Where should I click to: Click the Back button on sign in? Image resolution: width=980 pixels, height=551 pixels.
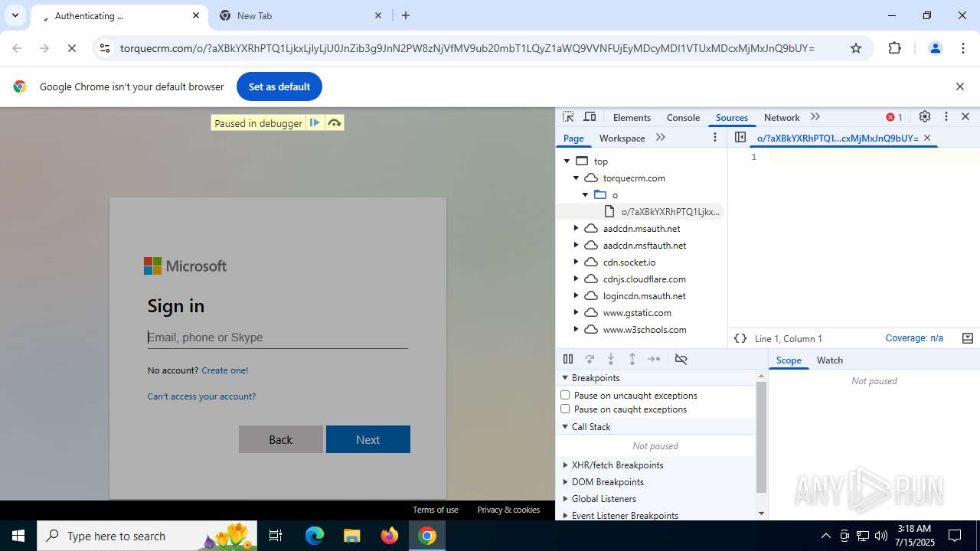pos(281,439)
